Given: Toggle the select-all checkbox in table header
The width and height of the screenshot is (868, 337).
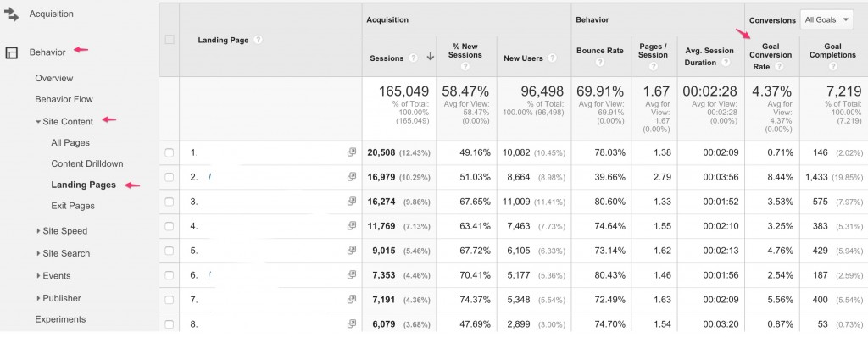Looking at the screenshot, I should pyautogui.click(x=170, y=40).
